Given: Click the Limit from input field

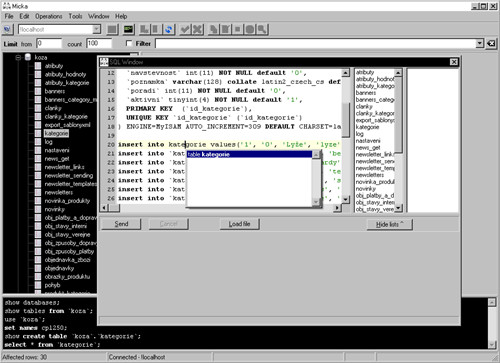Looking at the screenshot, I should click(49, 43).
